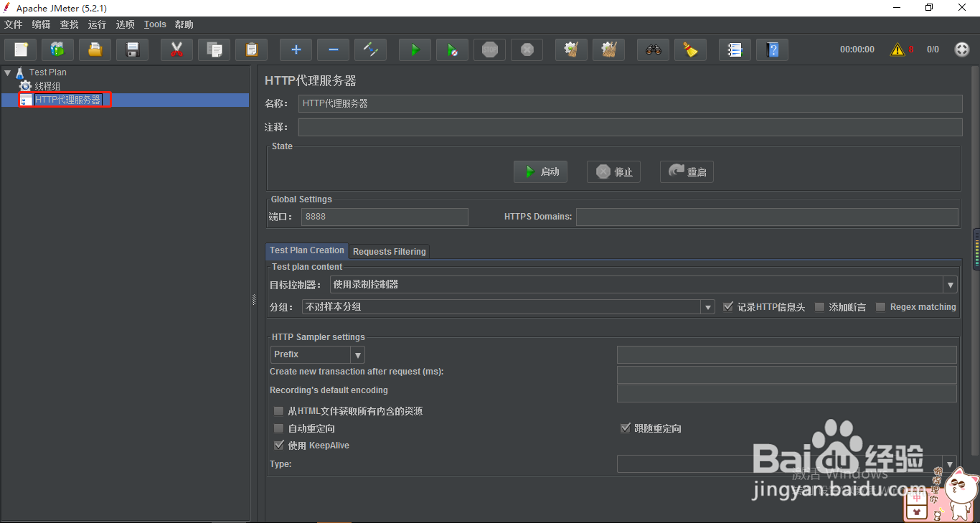Select the 线程组 tree item
Viewport: 980px width, 523px height.
point(47,86)
